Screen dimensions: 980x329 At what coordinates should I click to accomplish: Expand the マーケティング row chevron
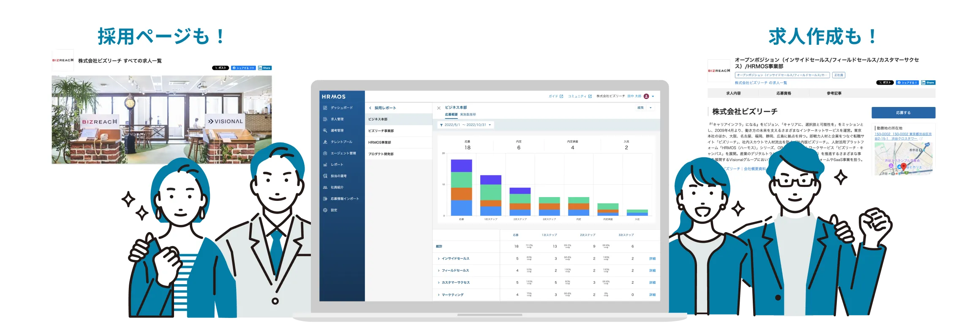[439, 295]
